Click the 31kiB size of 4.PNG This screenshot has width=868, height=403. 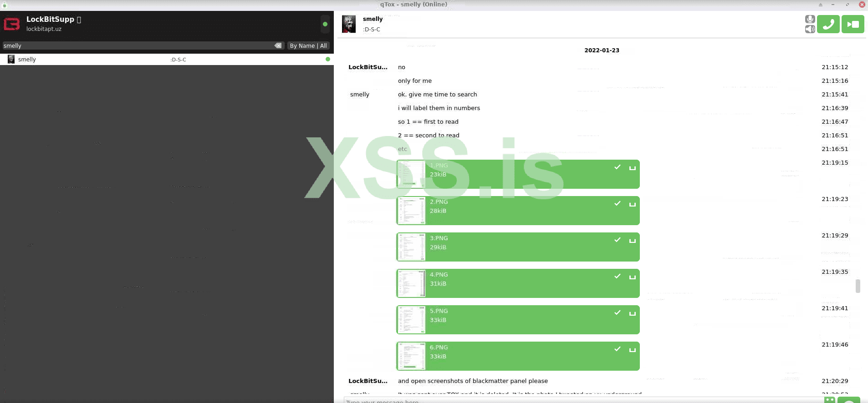point(438,284)
